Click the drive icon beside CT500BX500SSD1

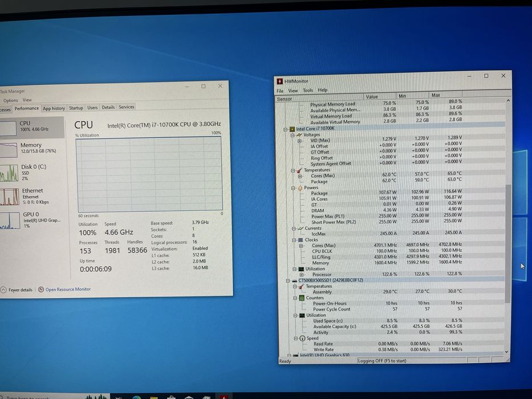[294, 280]
